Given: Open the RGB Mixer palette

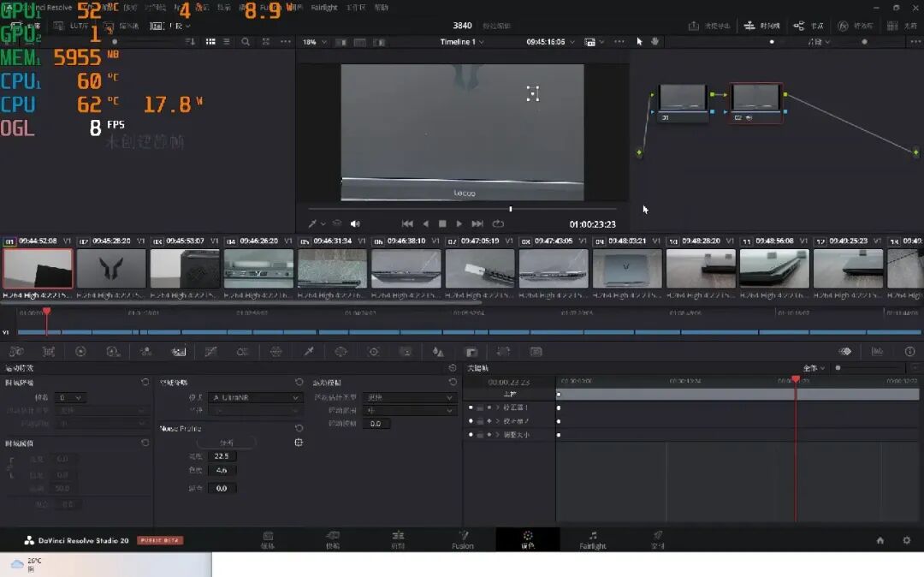Looking at the screenshot, I should click(145, 352).
